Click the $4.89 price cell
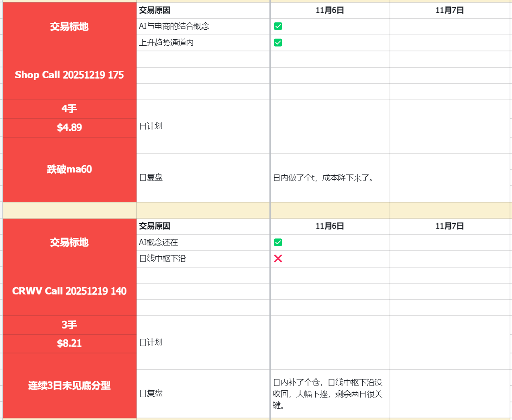This screenshot has height=420, width=512. pos(69,128)
